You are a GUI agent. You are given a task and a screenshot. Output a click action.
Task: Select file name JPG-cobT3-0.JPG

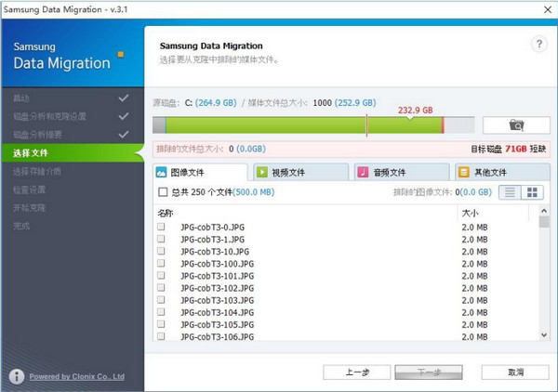pos(212,227)
